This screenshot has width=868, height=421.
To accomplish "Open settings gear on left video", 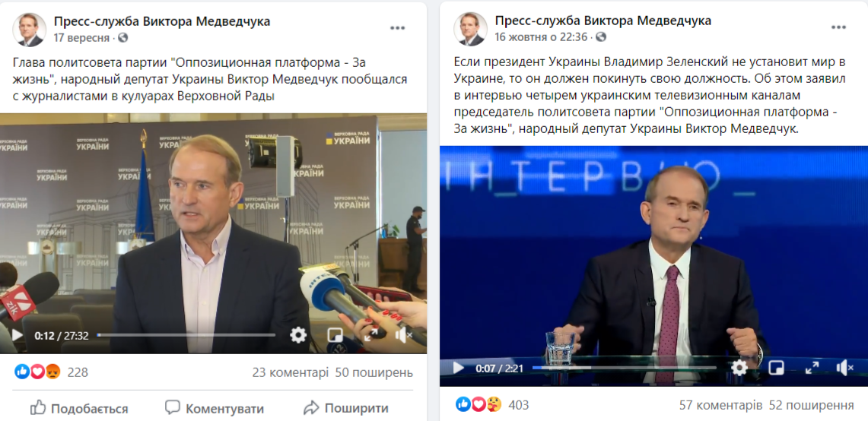I will click(x=298, y=334).
